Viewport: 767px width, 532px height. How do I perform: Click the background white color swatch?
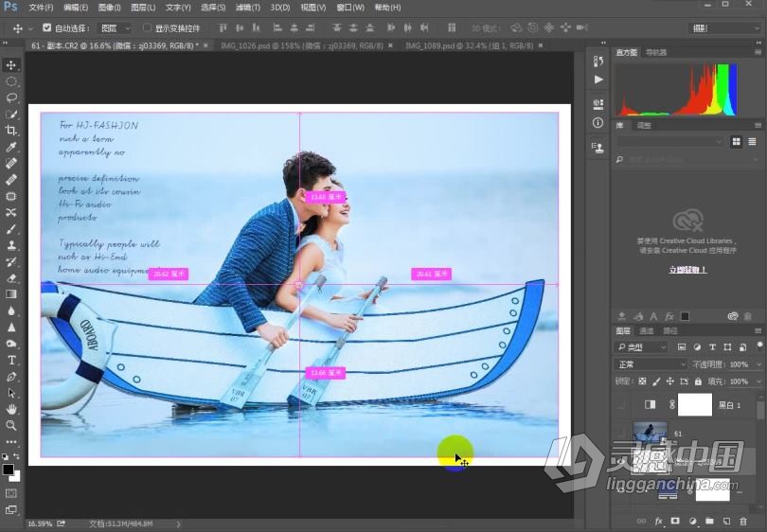[x=17, y=477]
